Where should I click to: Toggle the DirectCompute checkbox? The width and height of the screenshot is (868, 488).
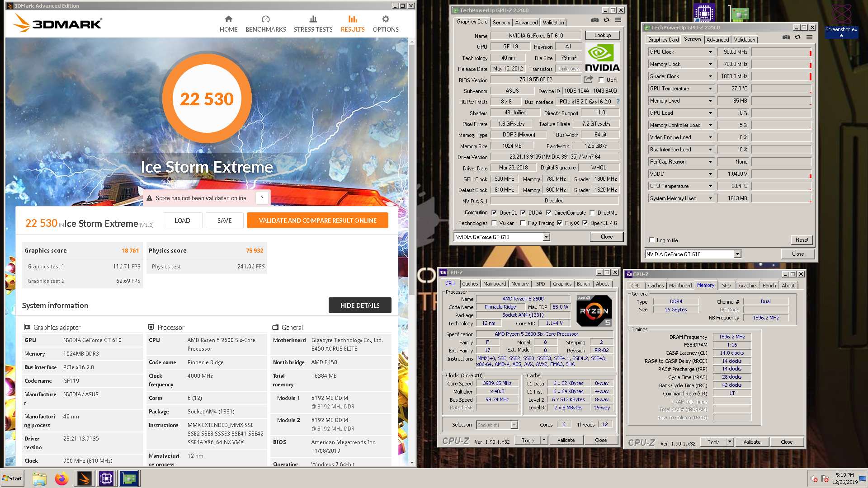click(549, 212)
